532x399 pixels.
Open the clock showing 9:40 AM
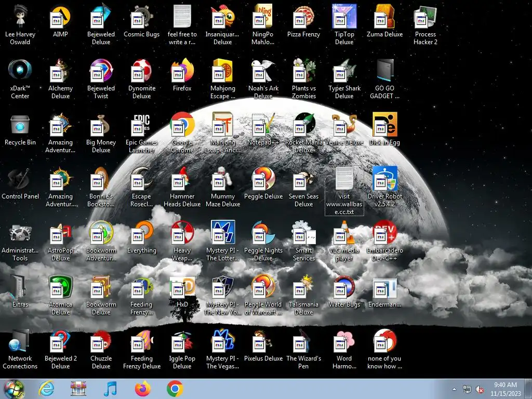[x=506, y=389]
